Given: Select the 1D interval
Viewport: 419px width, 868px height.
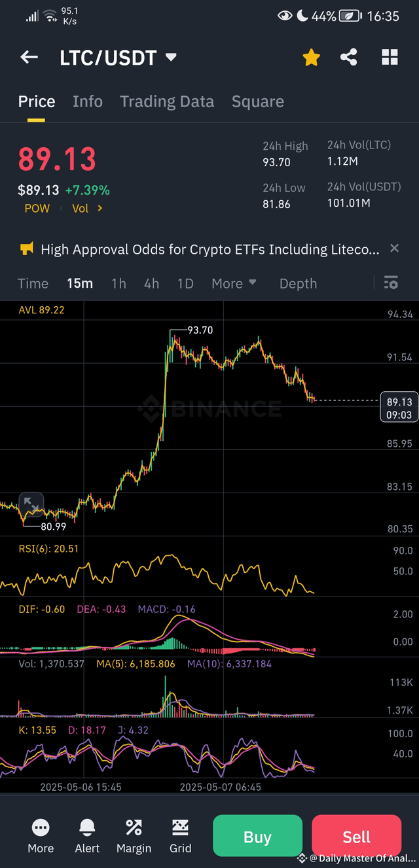Looking at the screenshot, I should click(x=185, y=283).
